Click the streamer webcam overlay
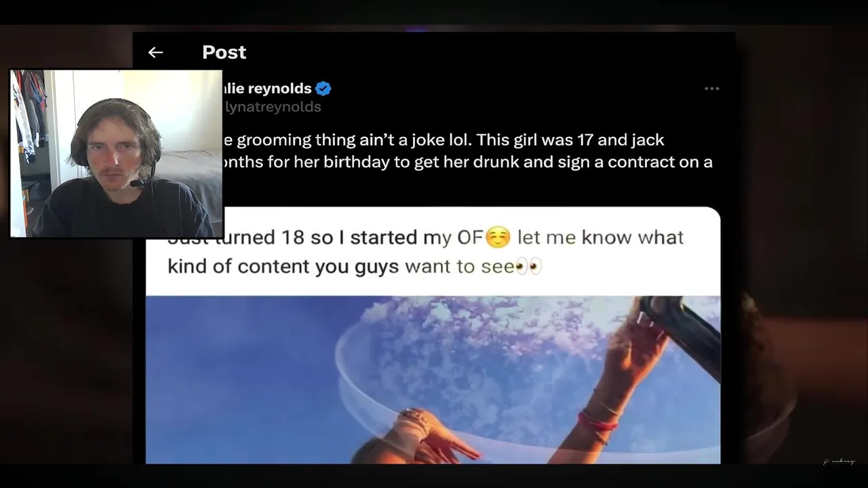This screenshot has height=488, width=868. pyautogui.click(x=117, y=154)
